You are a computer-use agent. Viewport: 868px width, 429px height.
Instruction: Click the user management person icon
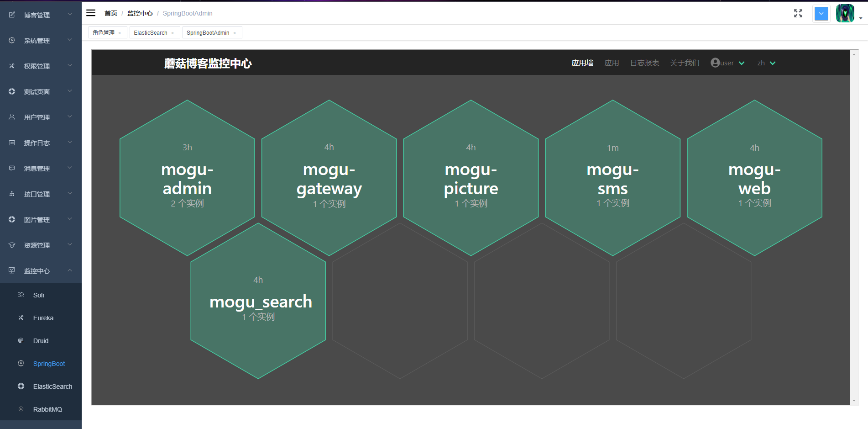click(12, 117)
